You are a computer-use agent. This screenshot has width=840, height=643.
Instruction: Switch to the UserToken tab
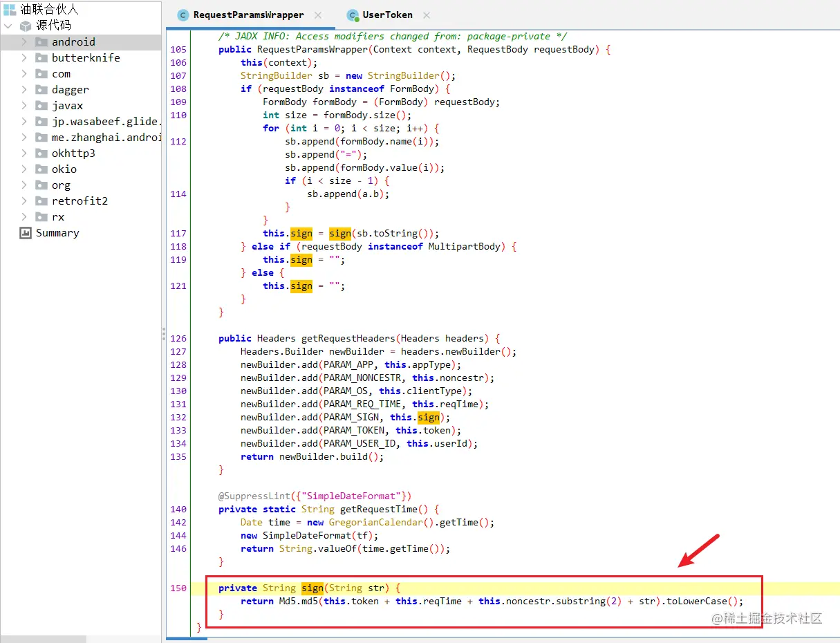(387, 15)
